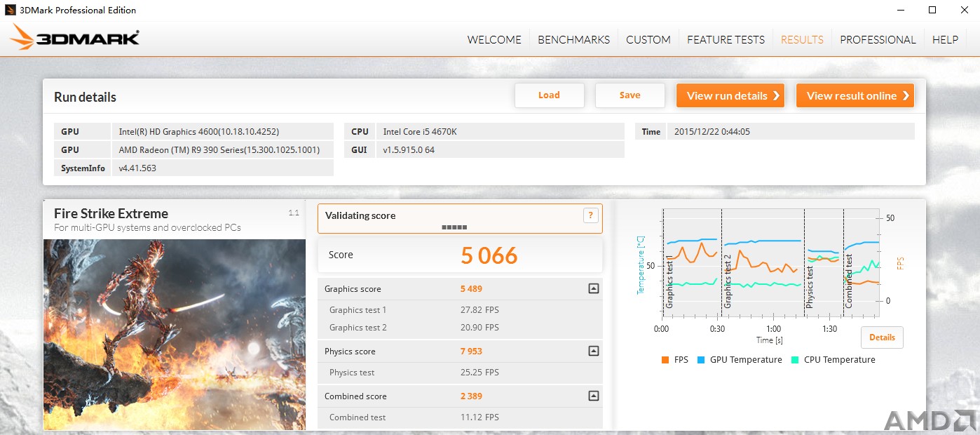This screenshot has height=435, width=980.
Task: Close the 3DMark window
Action: click(964, 10)
